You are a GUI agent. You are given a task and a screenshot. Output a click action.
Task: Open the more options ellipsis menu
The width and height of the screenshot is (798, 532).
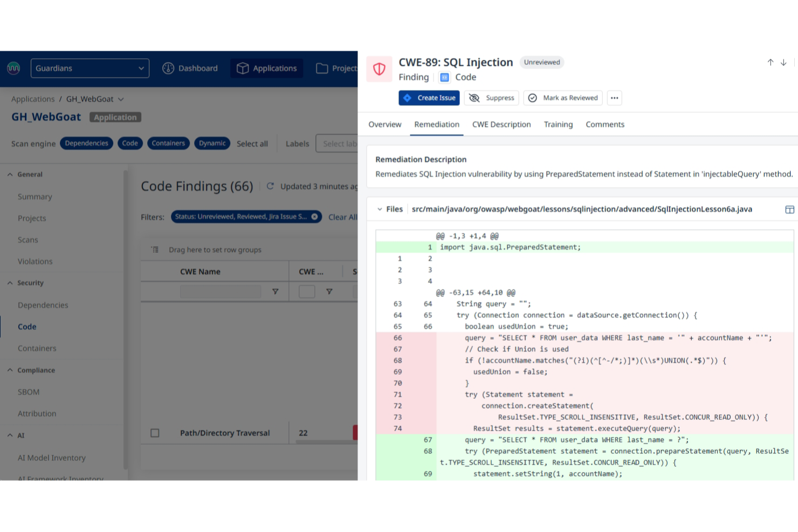(x=614, y=98)
